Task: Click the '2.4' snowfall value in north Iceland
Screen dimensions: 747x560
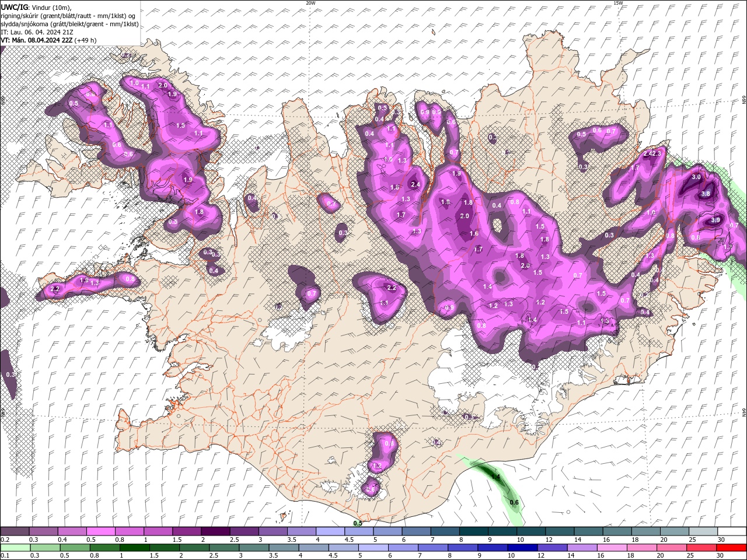Action: coord(416,184)
